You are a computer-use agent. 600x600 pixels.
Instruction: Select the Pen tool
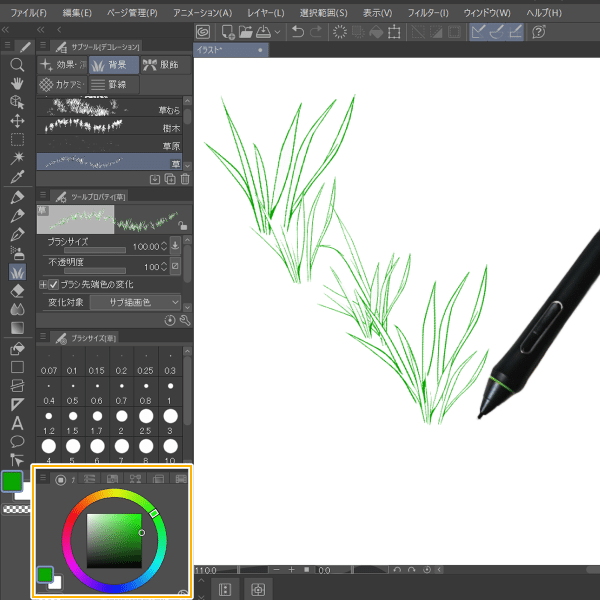coord(17,197)
